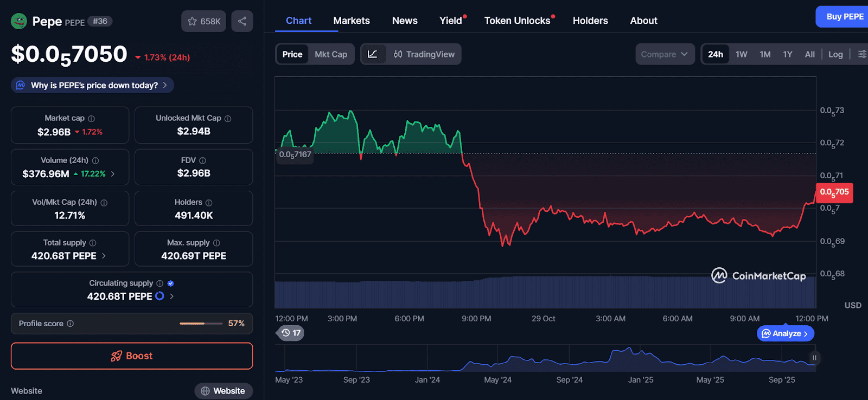The width and height of the screenshot is (868, 400).
Task: Click the history clock badge showing 17
Action: click(x=291, y=333)
